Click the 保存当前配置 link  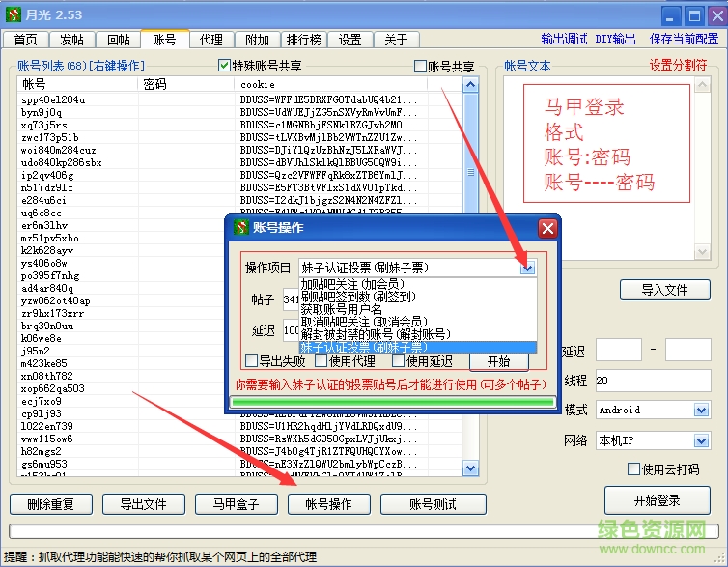click(x=684, y=40)
